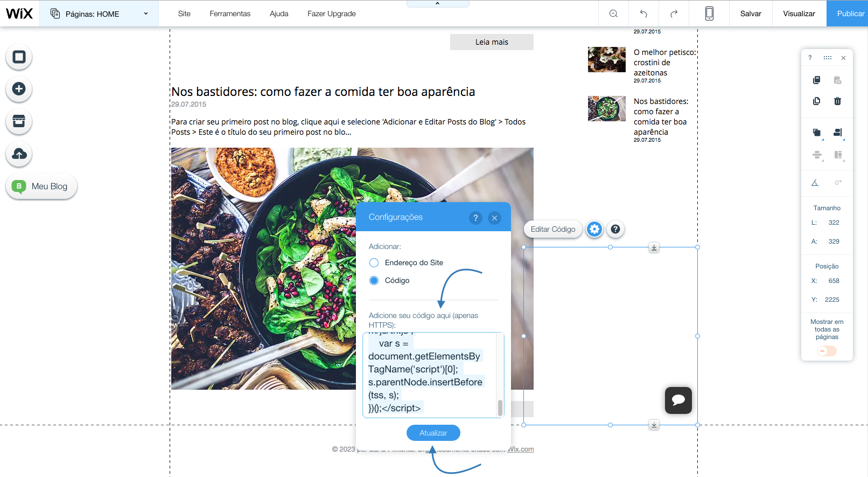Open the Meu Blog panel
The width and height of the screenshot is (868, 477).
pyautogui.click(x=41, y=186)
